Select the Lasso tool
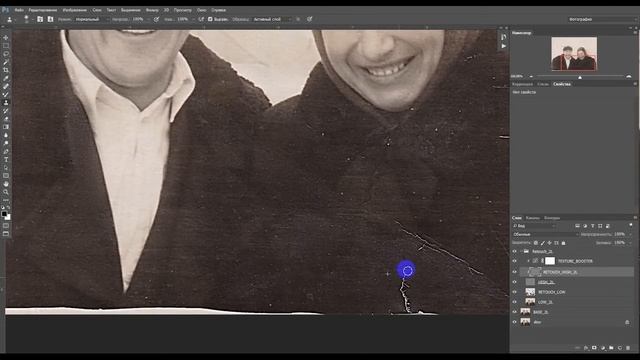 pyautogui.click(x=6, y=54)
